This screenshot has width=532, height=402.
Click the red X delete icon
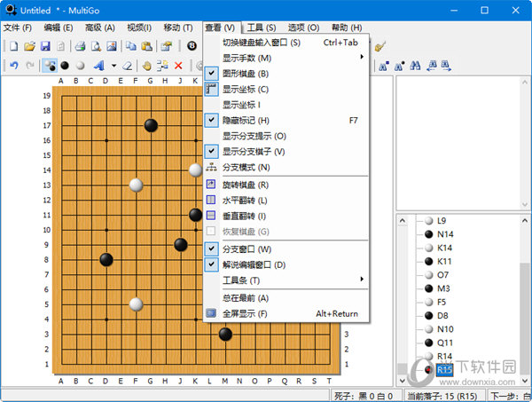(x=179, y=65)
